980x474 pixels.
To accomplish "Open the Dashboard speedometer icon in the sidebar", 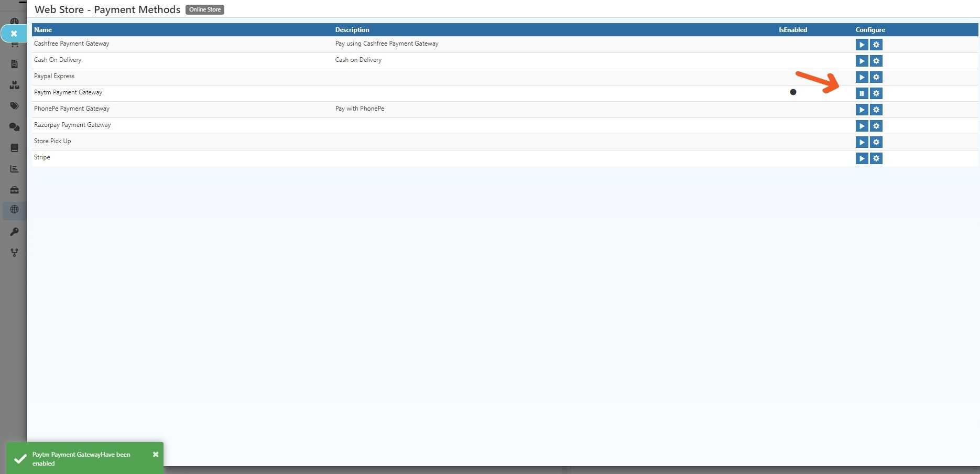I will coord(14,21).
